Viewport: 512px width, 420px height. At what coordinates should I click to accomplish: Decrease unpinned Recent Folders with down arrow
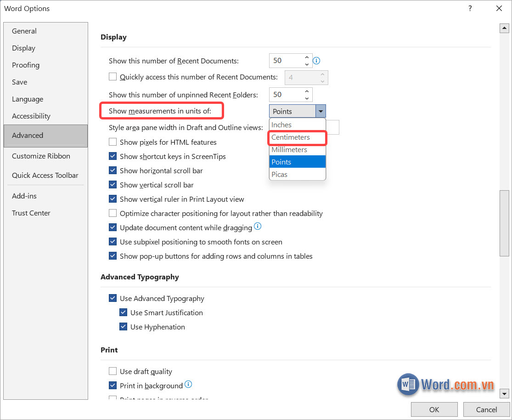(307, 98)
